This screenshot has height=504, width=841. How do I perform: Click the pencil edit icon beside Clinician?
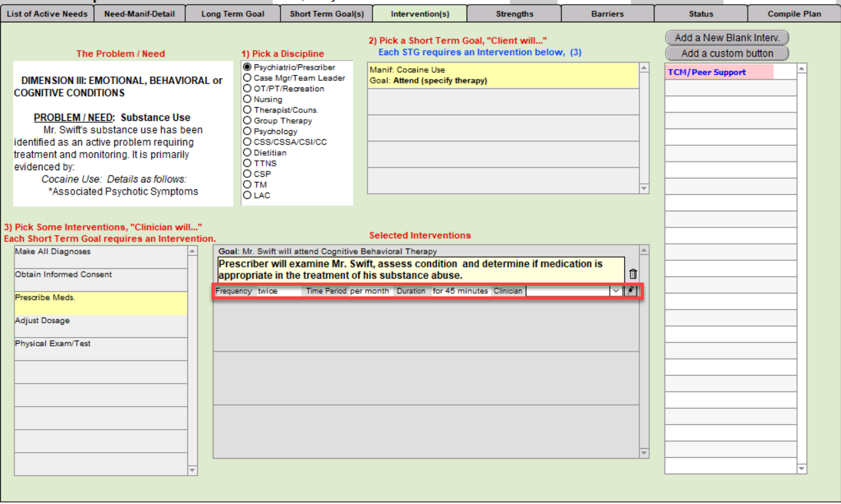click(x=631, y=290)
